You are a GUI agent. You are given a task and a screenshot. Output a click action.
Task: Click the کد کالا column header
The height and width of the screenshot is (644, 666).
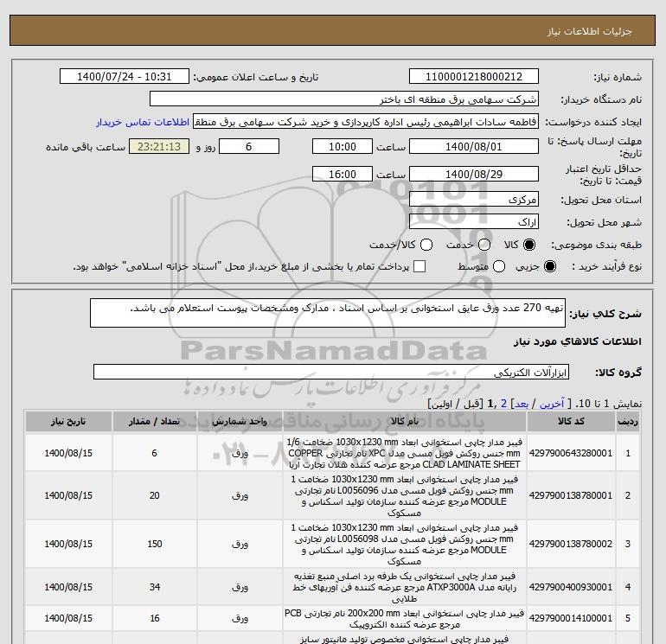click(x=571, y=422)
